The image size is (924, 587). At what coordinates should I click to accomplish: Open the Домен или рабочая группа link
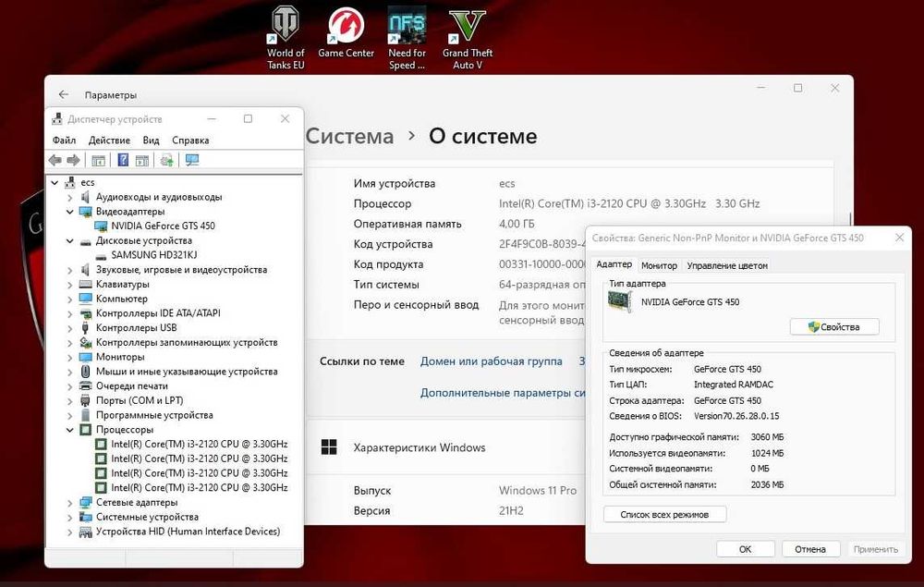[x=492, y=361]
